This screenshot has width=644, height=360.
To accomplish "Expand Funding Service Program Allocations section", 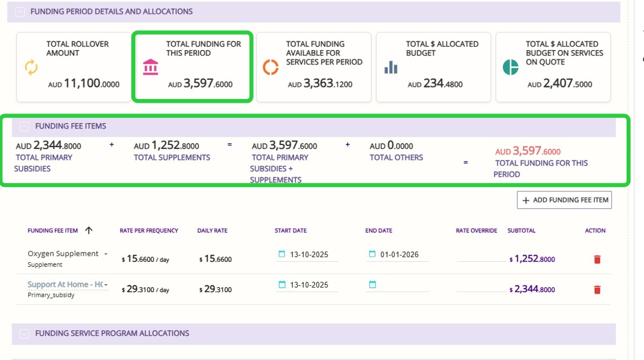I will click(24, 334).
